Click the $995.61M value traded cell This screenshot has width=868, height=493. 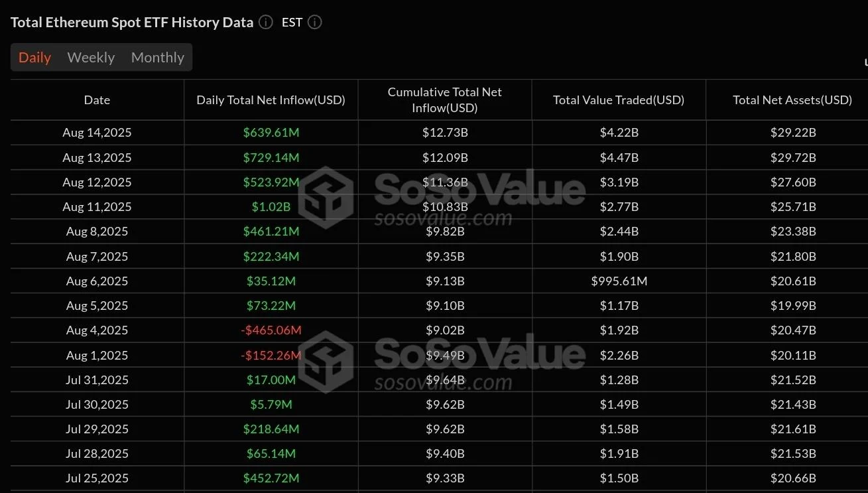(x=619, y=281)
